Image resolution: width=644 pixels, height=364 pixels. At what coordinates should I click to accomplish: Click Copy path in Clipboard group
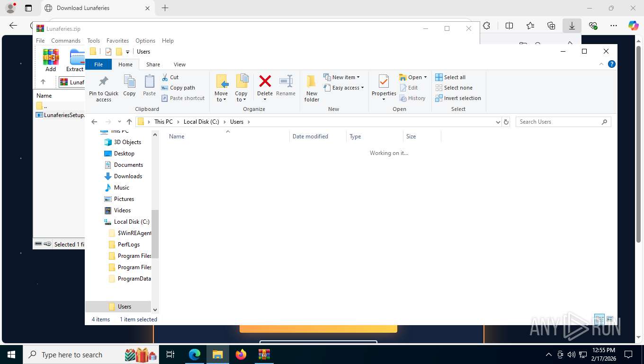(x=178, y=88)
